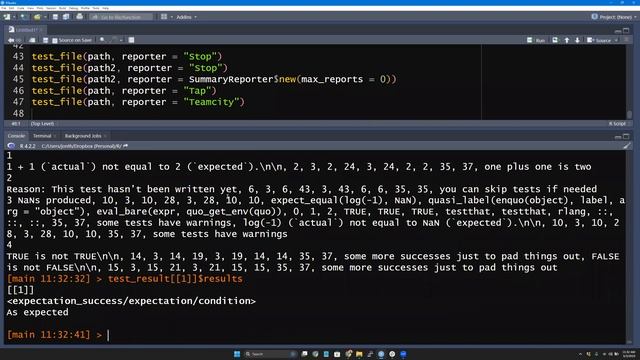Open the Help menu
The image size is (640, 360).
click(105, 8)
